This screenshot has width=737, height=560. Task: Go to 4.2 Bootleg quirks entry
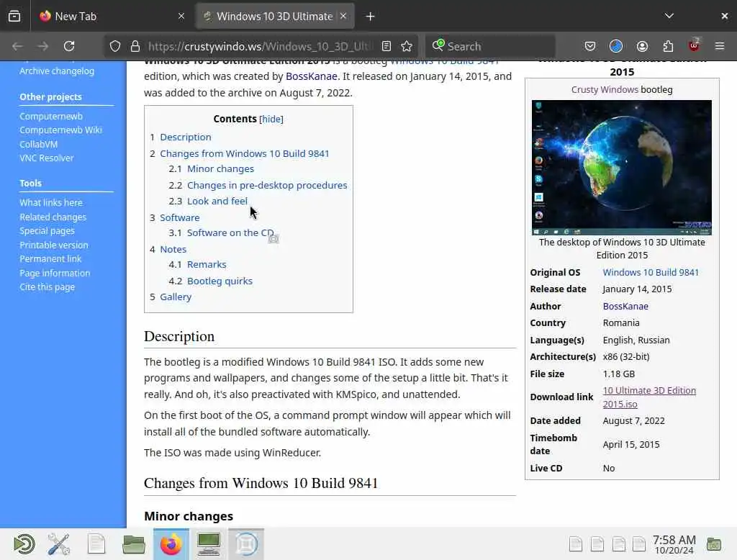coord(220,281)
